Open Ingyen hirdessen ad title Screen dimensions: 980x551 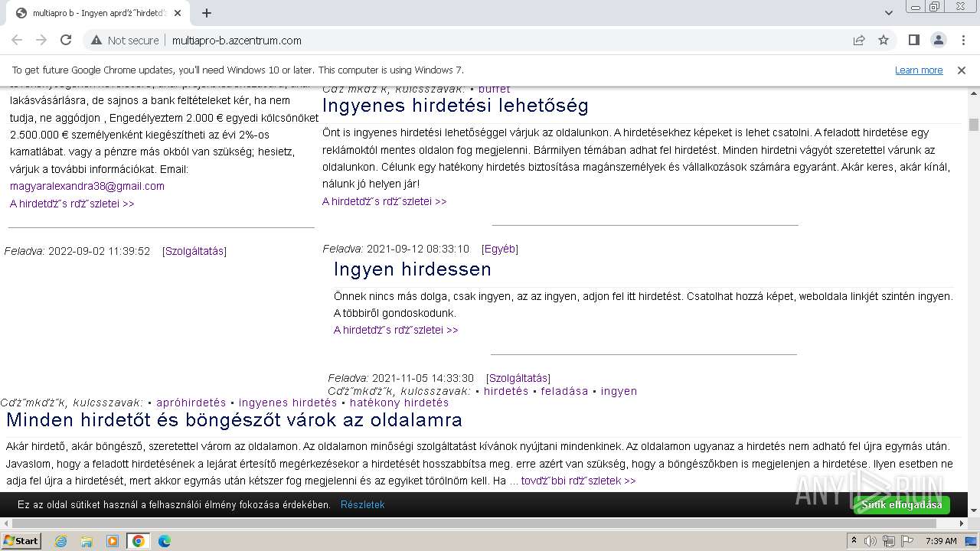[413, 269]
